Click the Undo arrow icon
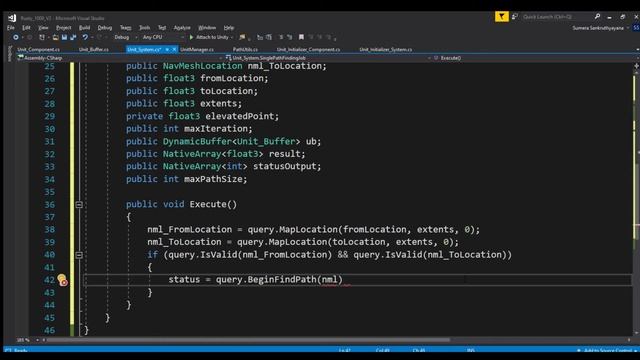The height and width of the screenshot is (360, 640). pyautogui.click(x=85, y=37)
